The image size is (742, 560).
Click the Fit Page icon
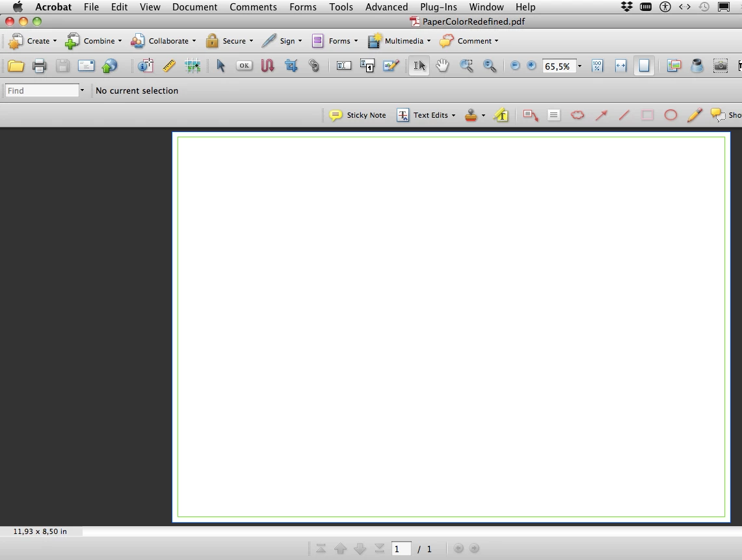(x=644, y=66)
